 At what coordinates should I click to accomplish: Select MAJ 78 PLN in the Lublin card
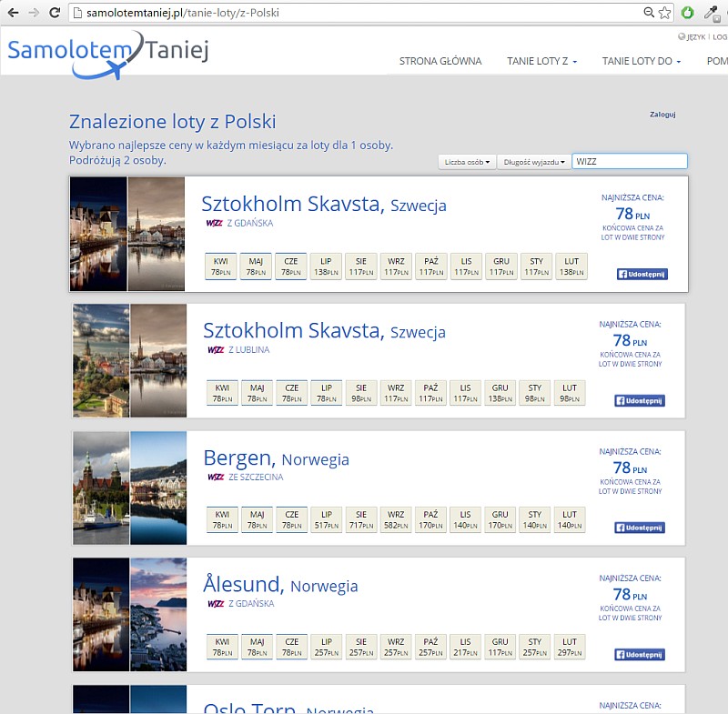coord(258,393)
